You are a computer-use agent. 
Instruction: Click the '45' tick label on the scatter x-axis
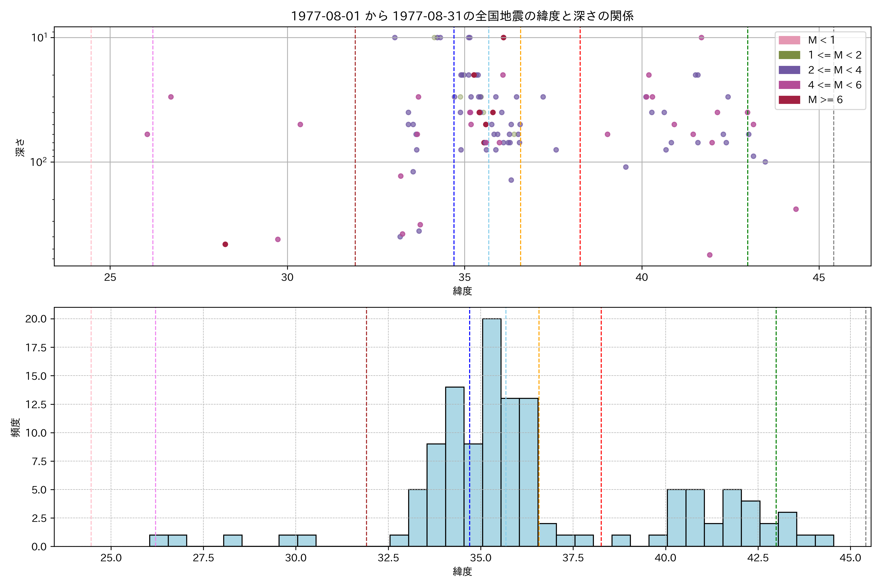(819, 278)
